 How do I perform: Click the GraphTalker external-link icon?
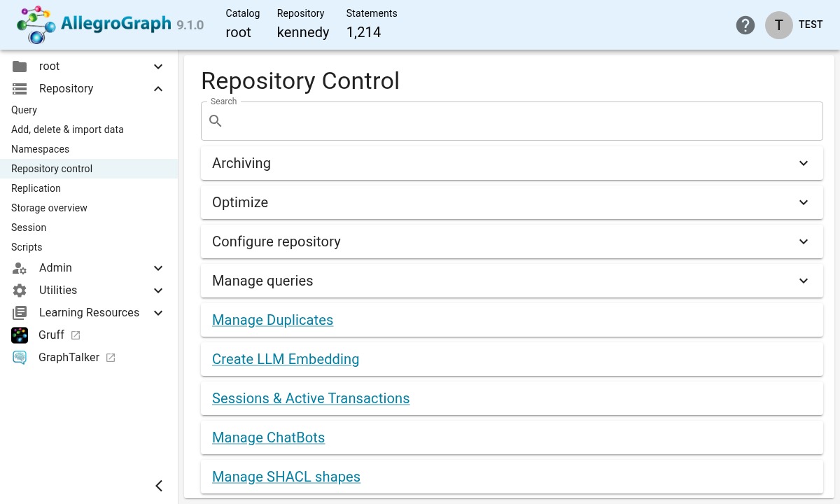[111, 358]
